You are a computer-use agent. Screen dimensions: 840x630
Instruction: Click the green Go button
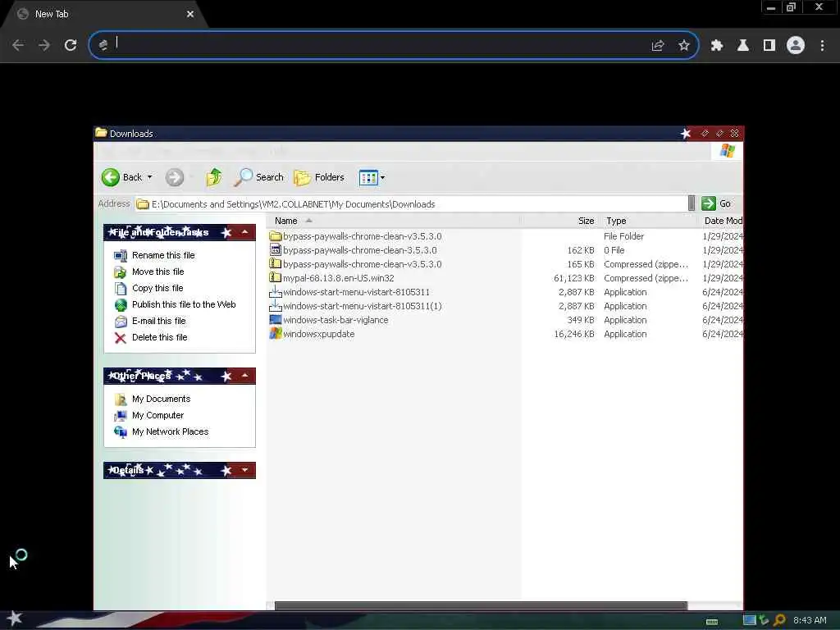tap(716, 203)
